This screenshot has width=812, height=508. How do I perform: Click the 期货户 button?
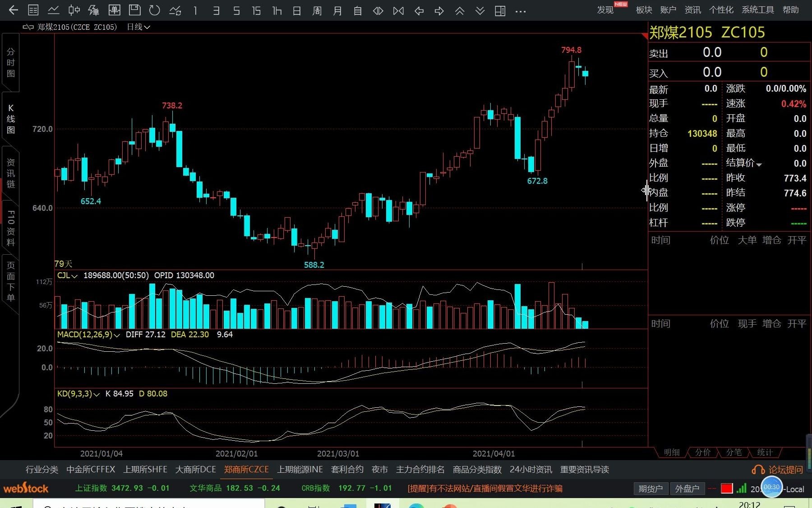tap(651, 489)
